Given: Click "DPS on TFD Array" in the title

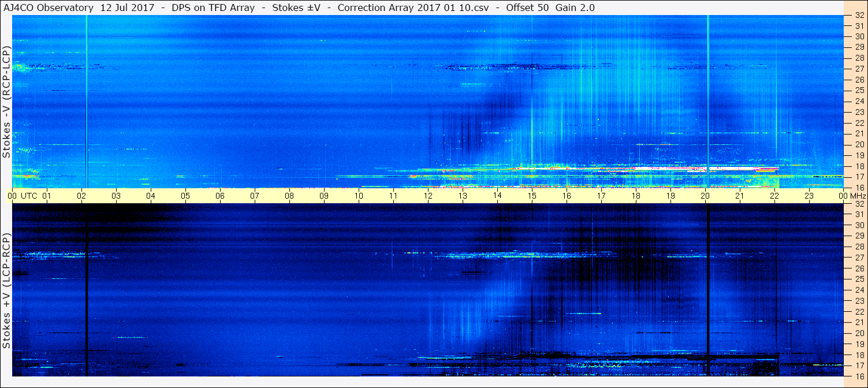Looking at the screenshot, I should tap(213, 8).
